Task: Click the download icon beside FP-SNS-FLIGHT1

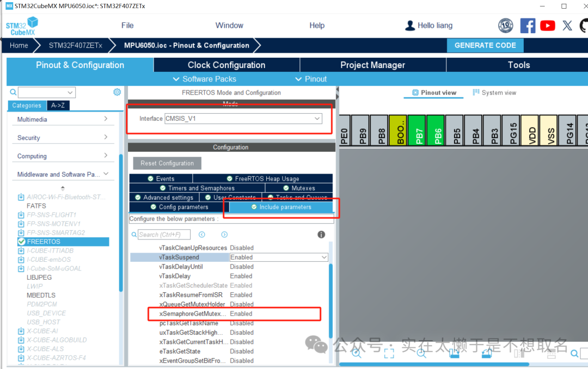Action: 21,215
